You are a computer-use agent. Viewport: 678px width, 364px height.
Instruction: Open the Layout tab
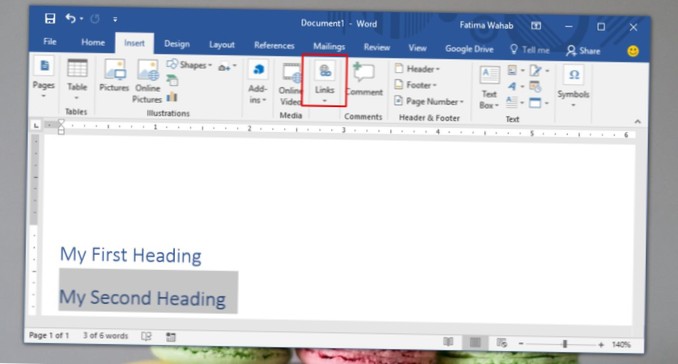pyautogui.click(x=222, y=45)
